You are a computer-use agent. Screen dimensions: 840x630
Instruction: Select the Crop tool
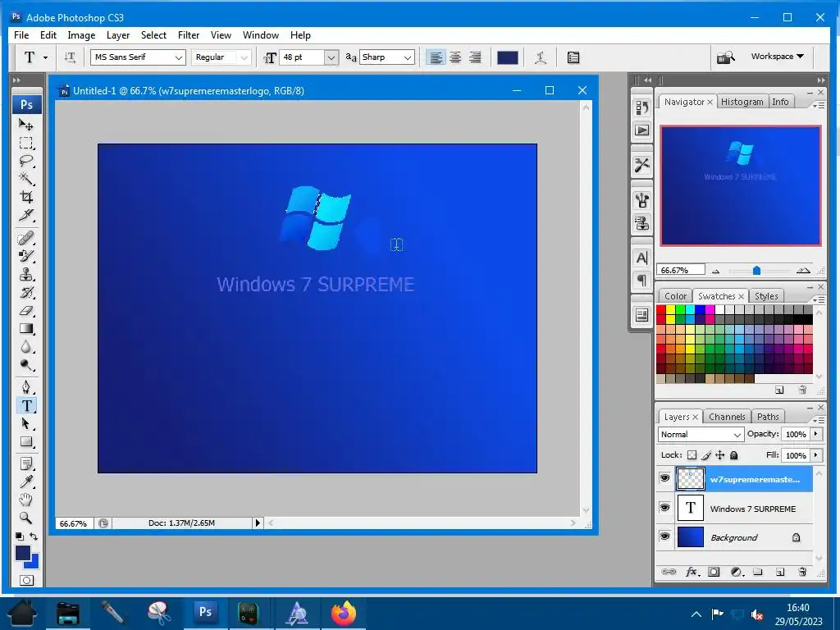coord(26,197)
